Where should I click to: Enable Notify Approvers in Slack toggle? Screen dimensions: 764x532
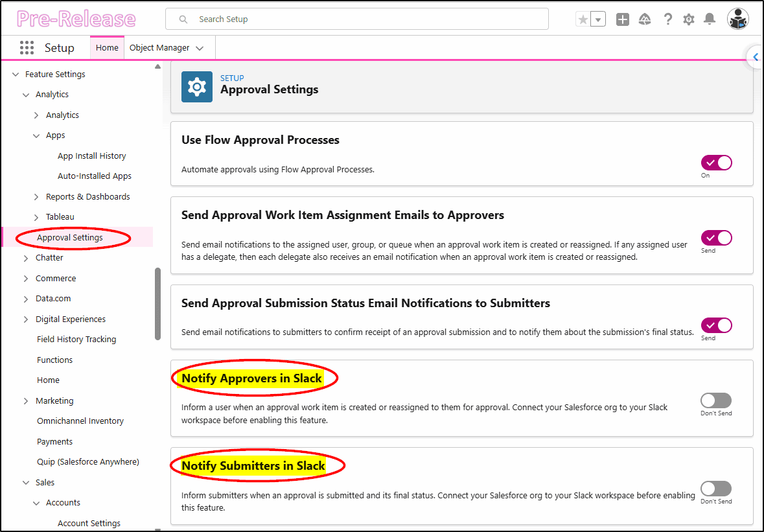(x=716, y=400)
